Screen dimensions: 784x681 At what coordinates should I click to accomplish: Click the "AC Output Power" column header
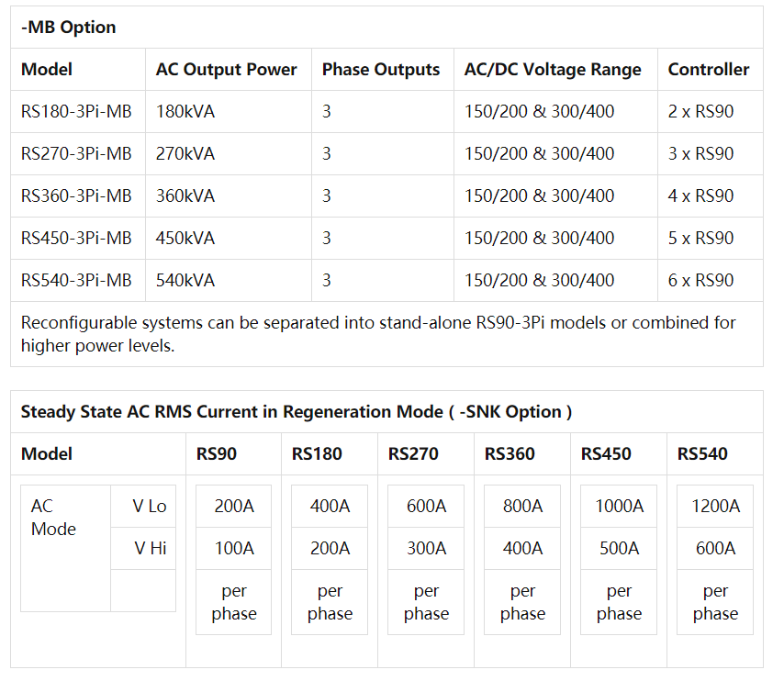click(x=226, y=70)
